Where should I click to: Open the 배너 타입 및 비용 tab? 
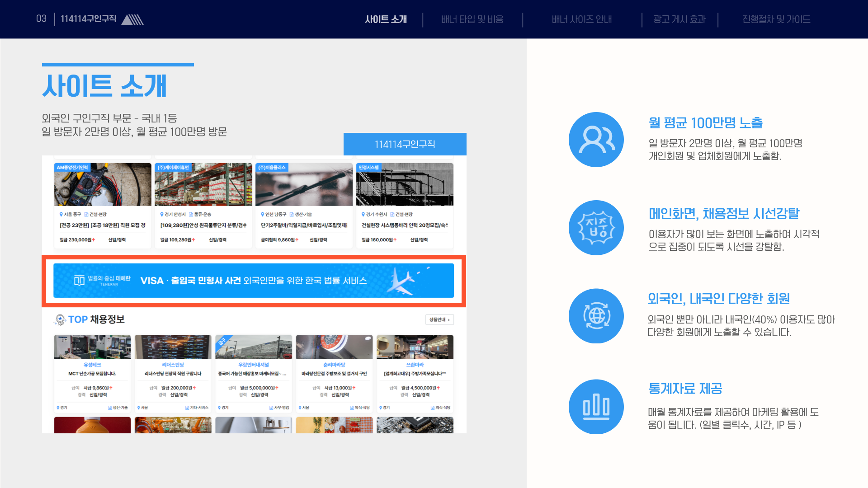(x=472, y=19)
